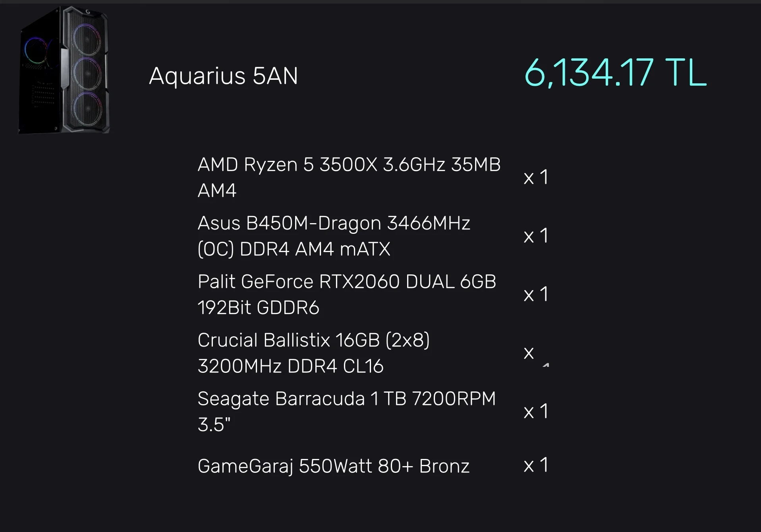Select the 6,134.17 TL price
The width and height of the screenshot is (761, 532).
coord(615,73)
